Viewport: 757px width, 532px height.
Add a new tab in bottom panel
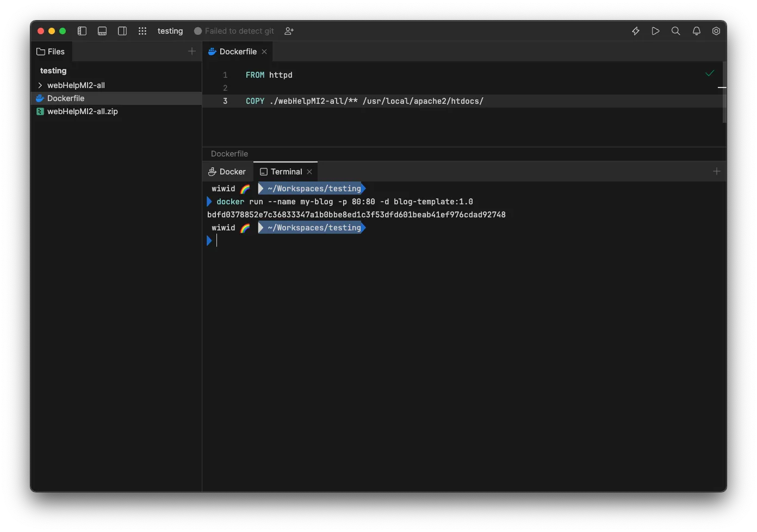717,171
